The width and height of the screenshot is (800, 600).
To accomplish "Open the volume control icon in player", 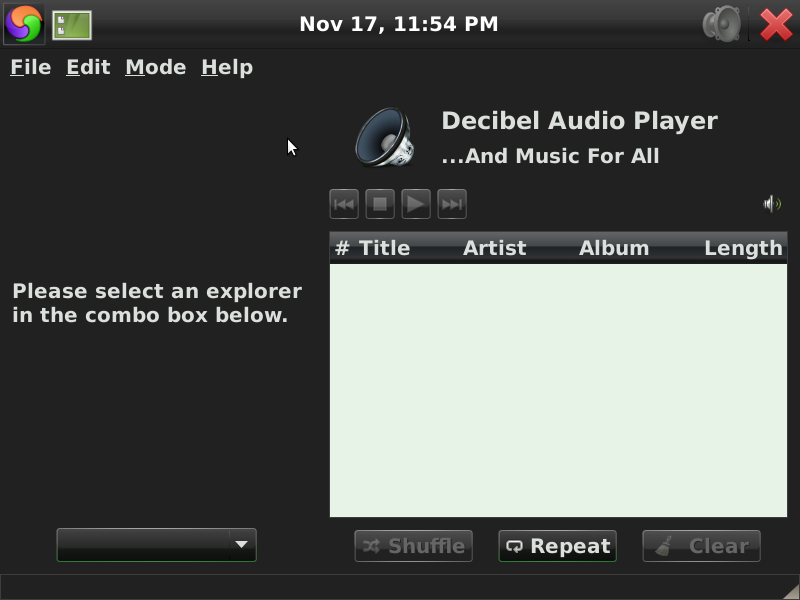I will 772,204.
